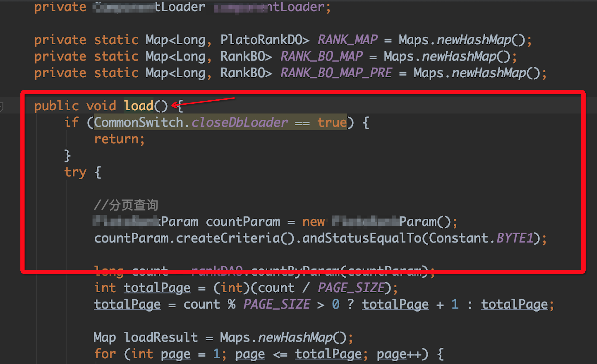Click the load method name
Screen dimensions: 597x364
pos(138,106)
